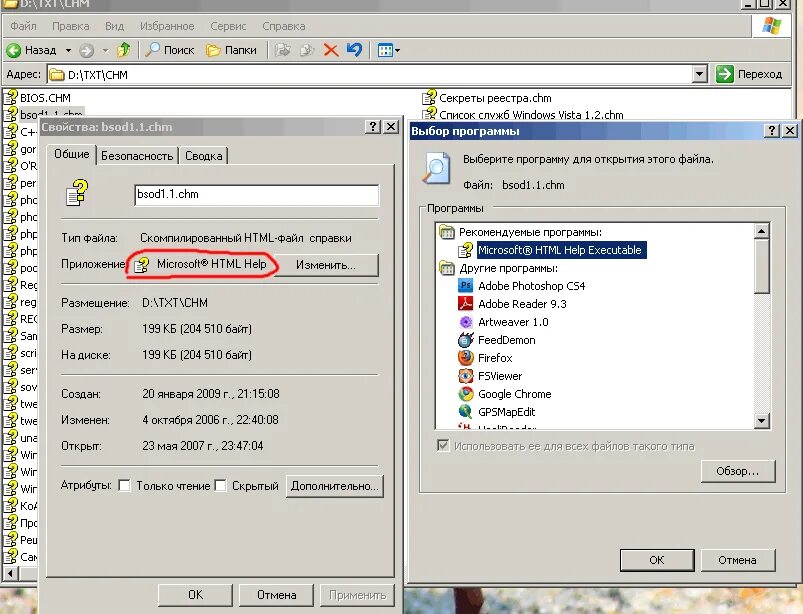Select Список служб Windows Vista 1.2.chm file

click(523, 114)
